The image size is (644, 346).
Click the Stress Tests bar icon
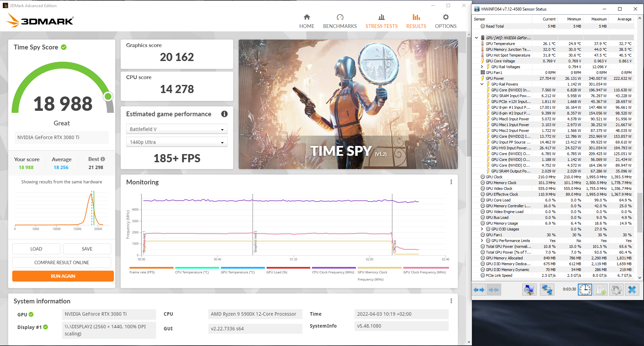pos(381,17)
